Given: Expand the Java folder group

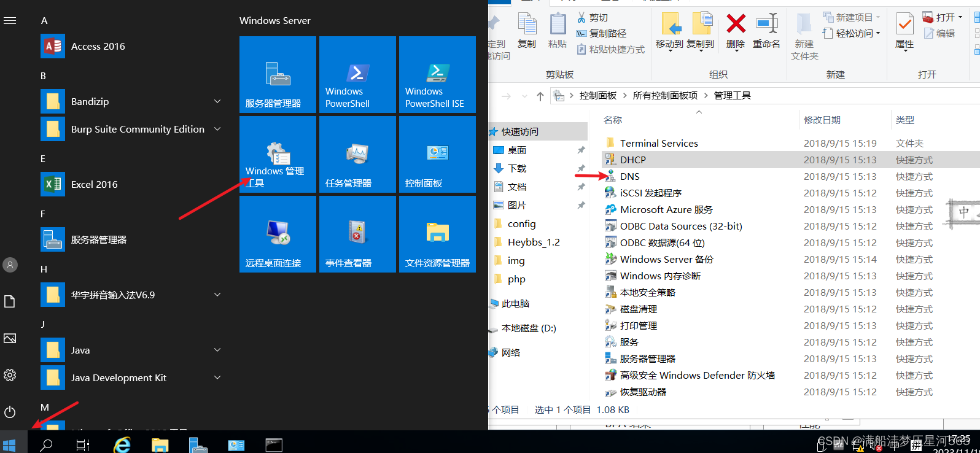Looking at the screenshot, I should (217, 350).
